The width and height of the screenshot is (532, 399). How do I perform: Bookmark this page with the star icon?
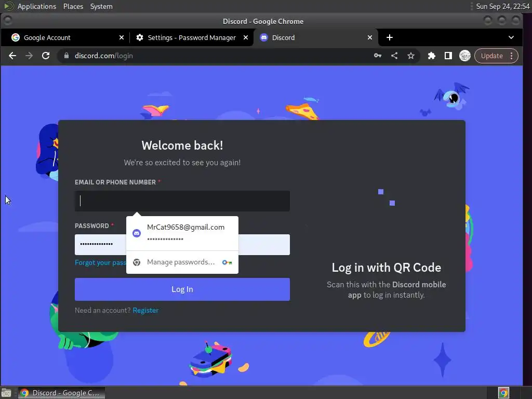(x=411, y=56)
